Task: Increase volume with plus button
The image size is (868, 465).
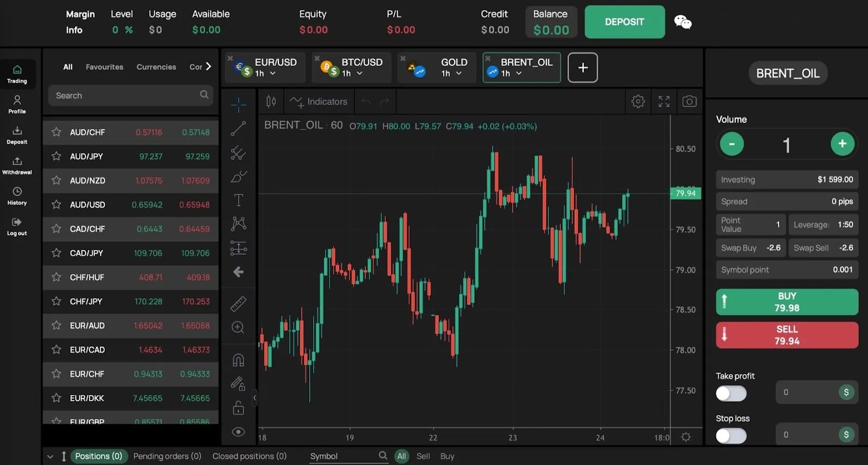Action: point(843,144)
